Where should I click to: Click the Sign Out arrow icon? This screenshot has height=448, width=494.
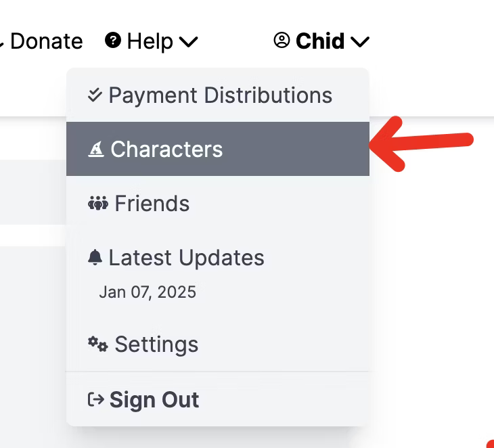tap(96, 399)
